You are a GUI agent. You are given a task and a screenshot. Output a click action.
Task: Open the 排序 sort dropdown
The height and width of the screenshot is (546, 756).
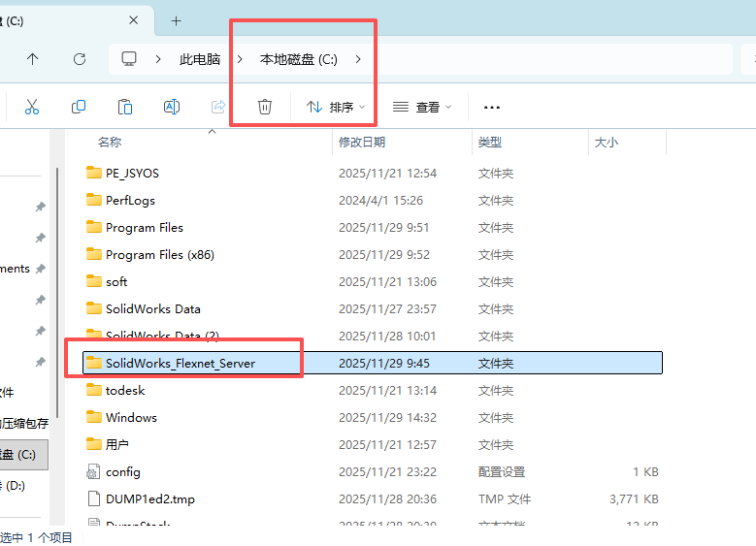pyautogui.click(x=336, y=107)
